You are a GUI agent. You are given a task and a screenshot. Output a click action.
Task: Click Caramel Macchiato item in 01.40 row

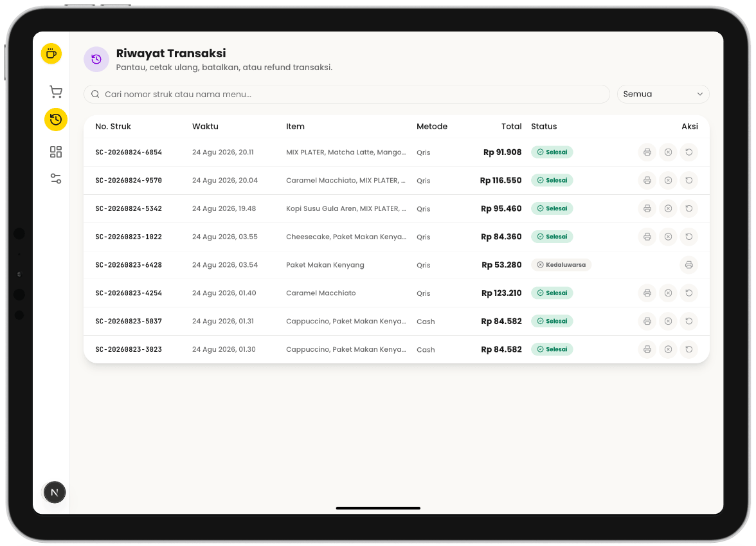[321, 293]
